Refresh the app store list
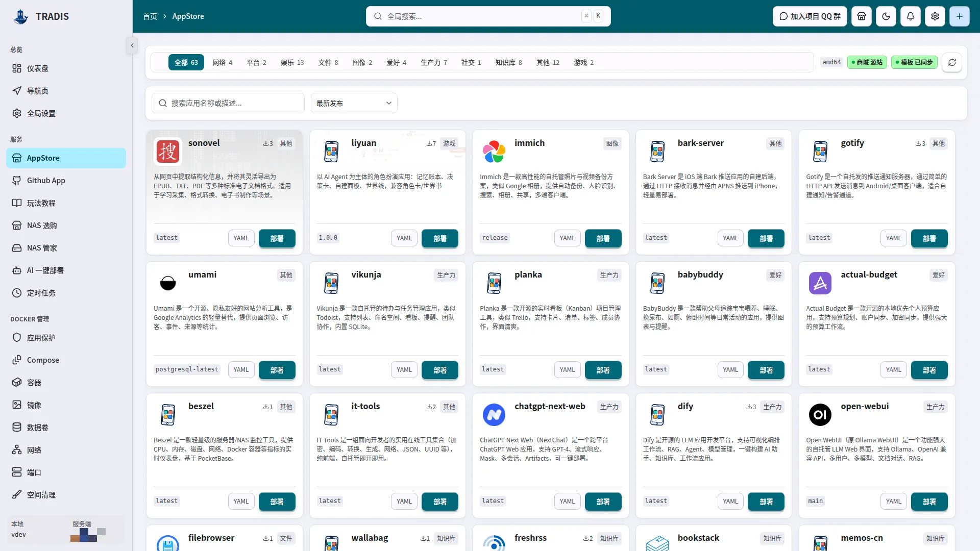Screen dimensions: 980x551 click(x=952, y=62)
